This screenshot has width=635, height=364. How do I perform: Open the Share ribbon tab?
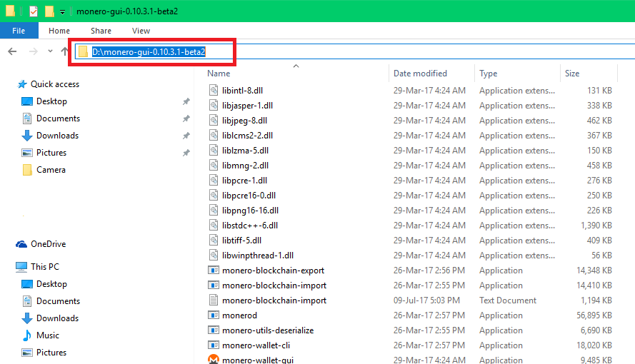101,31
